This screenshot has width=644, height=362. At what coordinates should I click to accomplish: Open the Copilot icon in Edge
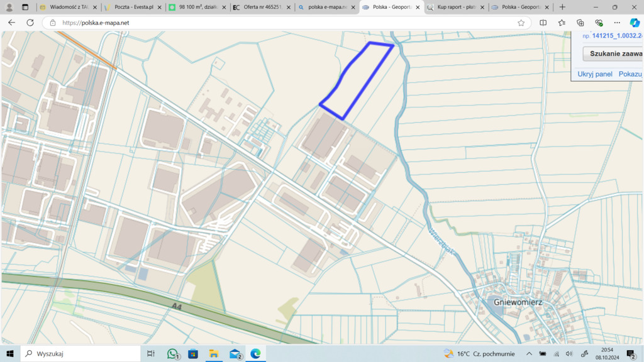click(635, 23)
